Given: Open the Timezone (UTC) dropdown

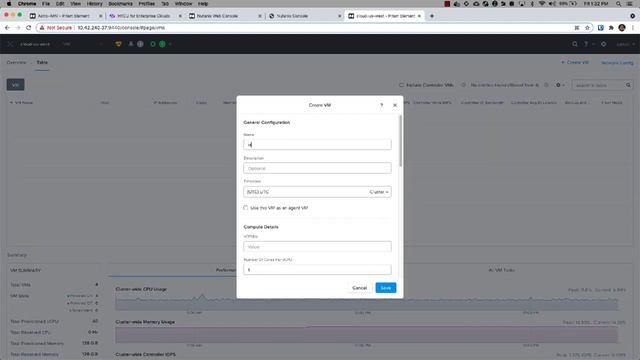Looking at the screenshot, I should [x=317, y=192].
